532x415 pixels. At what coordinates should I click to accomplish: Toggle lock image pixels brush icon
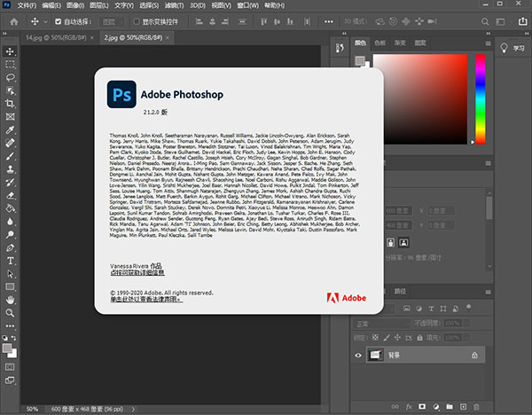point(387,338)
